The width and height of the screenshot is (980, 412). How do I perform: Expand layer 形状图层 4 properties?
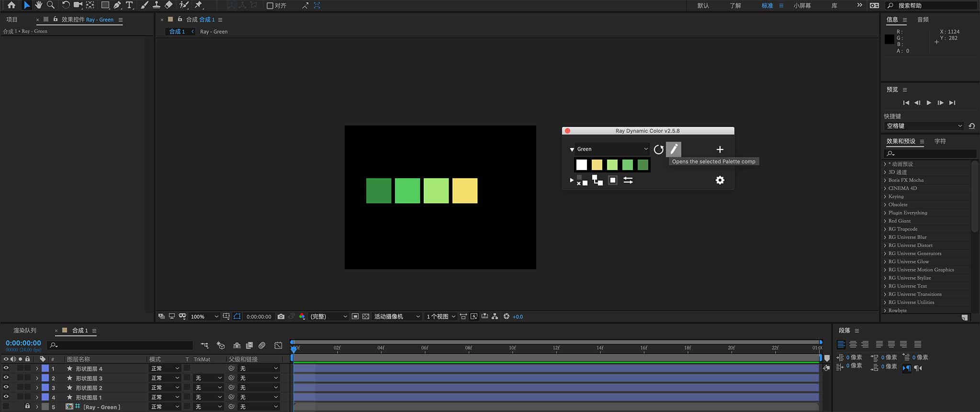click(x=37, y=368)
